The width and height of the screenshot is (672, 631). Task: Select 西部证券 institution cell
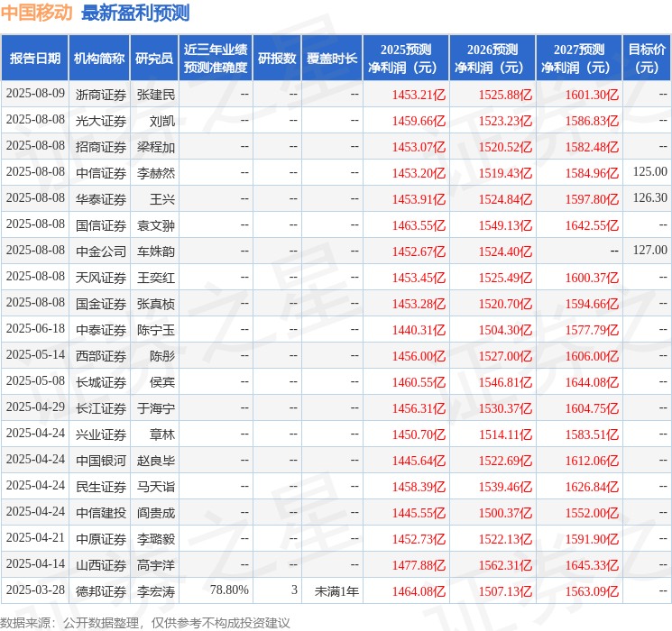point(101,356)
